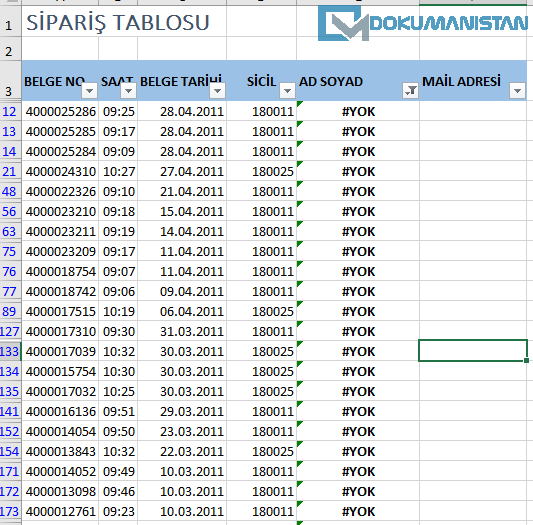Select cell with belge no 4000025284
This screenshot has height=525, width=533.
tap(61, 151)
